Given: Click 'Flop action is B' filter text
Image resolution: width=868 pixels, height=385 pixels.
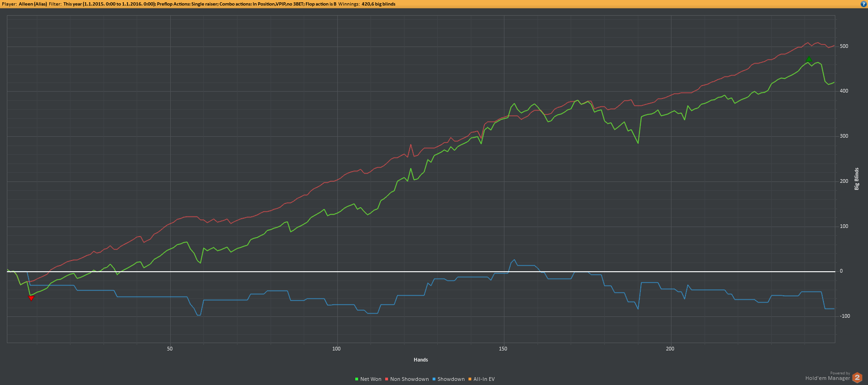Looking at the screenshot, I should coord(321,4).
